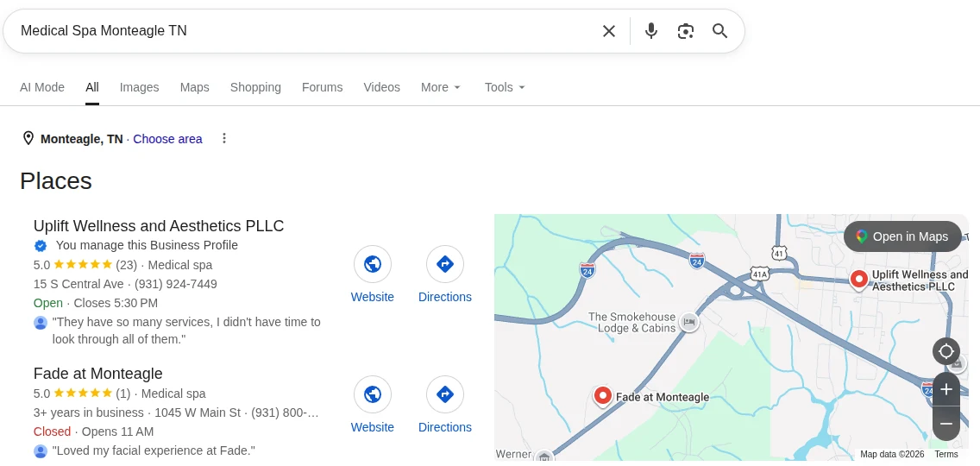Click the '3+ years in business' line

176,412
